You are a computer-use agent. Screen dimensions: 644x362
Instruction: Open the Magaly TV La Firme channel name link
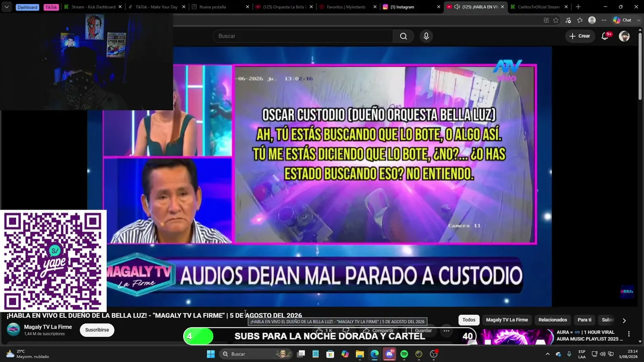[48, 327]
